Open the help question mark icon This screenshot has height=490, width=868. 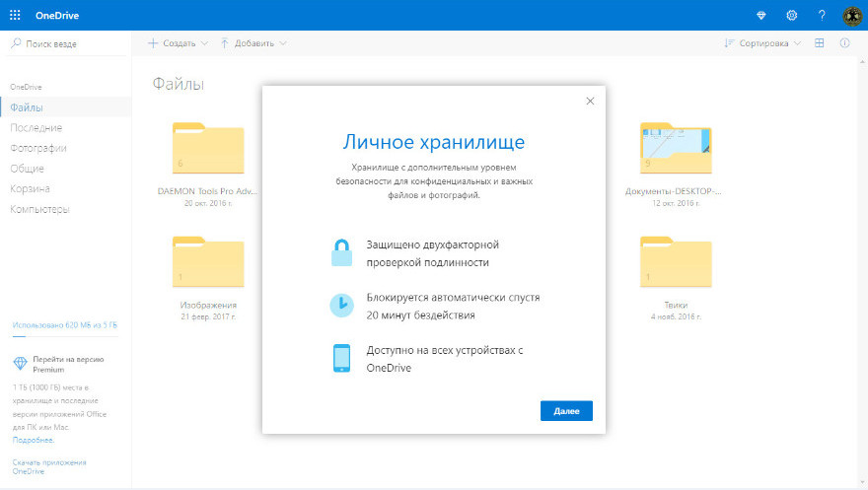tap(822, 15)
